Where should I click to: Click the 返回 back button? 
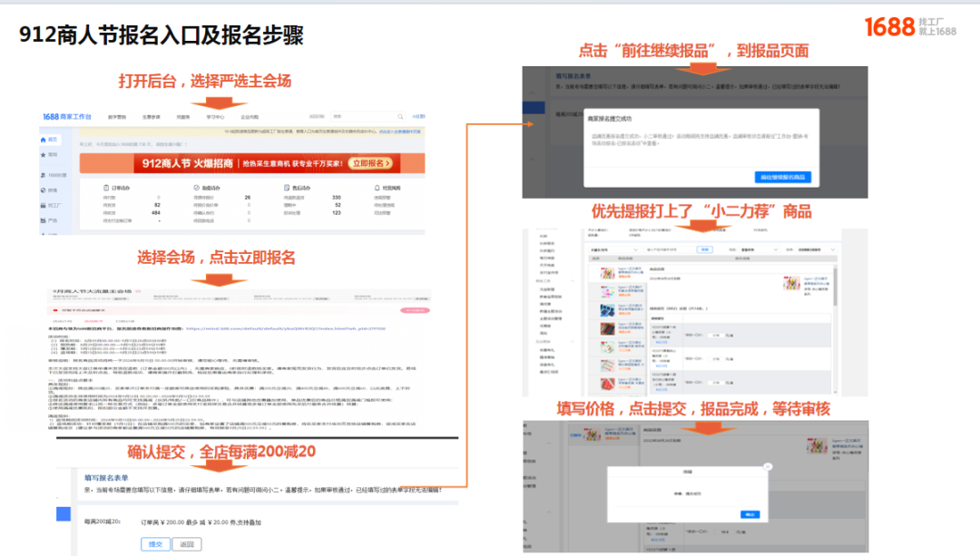186,544
